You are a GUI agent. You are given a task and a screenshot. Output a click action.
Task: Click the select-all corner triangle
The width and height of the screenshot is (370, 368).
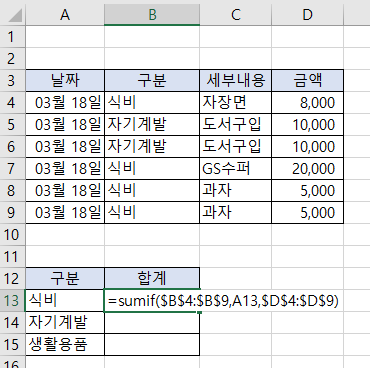(15, 16)
